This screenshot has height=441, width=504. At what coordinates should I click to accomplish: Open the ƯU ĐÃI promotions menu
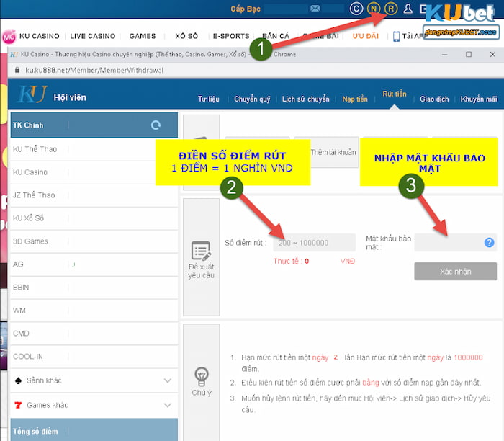point(366,36)
